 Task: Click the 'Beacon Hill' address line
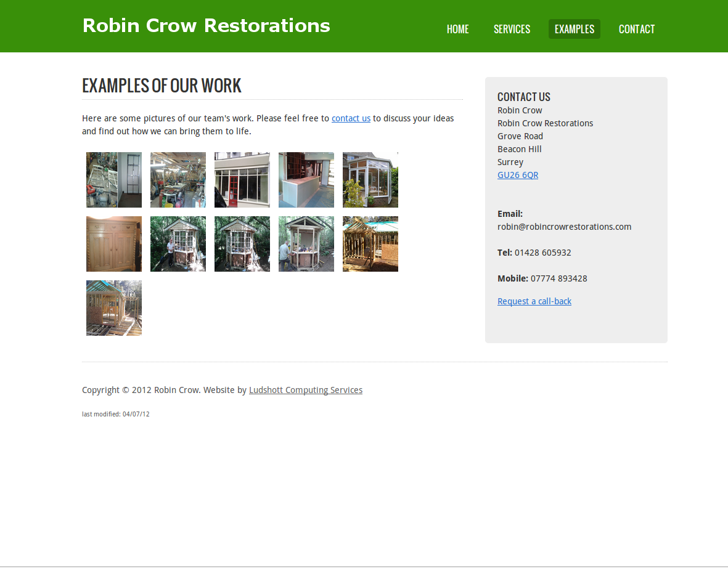point(520,149)
